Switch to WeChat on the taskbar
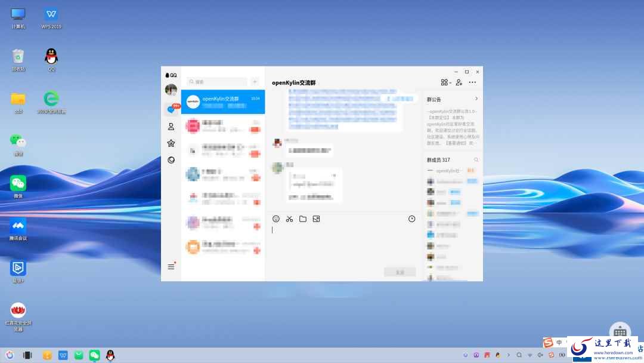This screenshot has width=644, height=363. pos(94,355)
